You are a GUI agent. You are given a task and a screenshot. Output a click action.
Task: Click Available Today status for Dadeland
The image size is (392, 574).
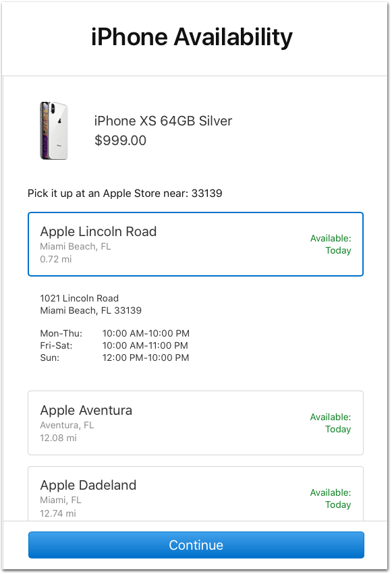[x=331, y=498]
